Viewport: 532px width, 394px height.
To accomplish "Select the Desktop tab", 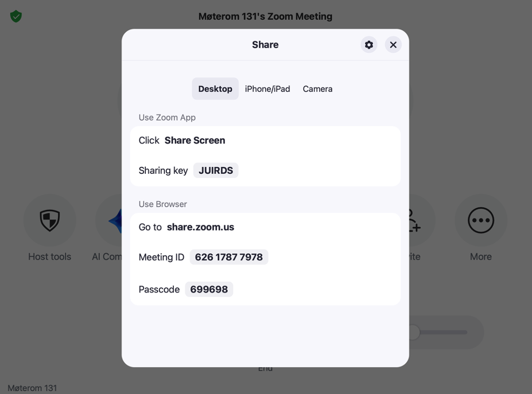I will tap(215, 89).
